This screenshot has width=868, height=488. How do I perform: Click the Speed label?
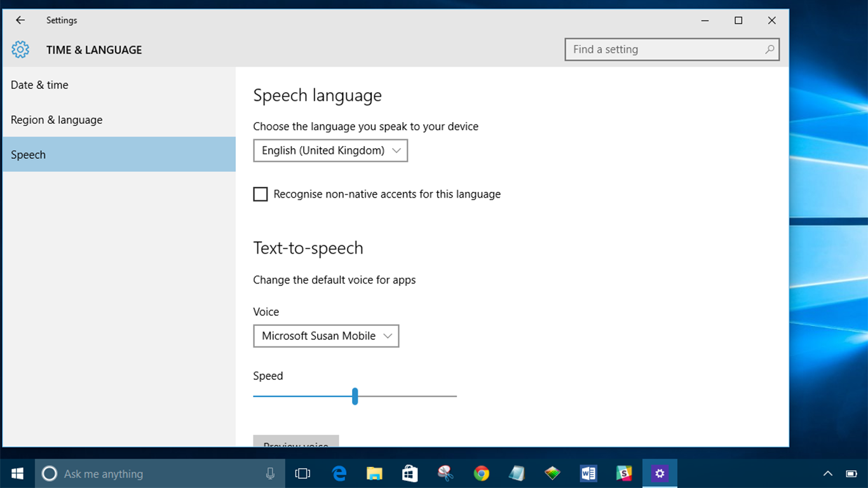click(268, 376)
